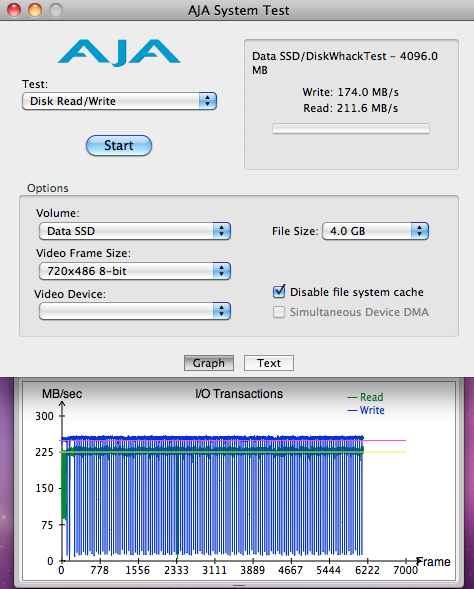Click the MB/sec axis label
Screen dimensions: 474x589
(x=62, y=394)
